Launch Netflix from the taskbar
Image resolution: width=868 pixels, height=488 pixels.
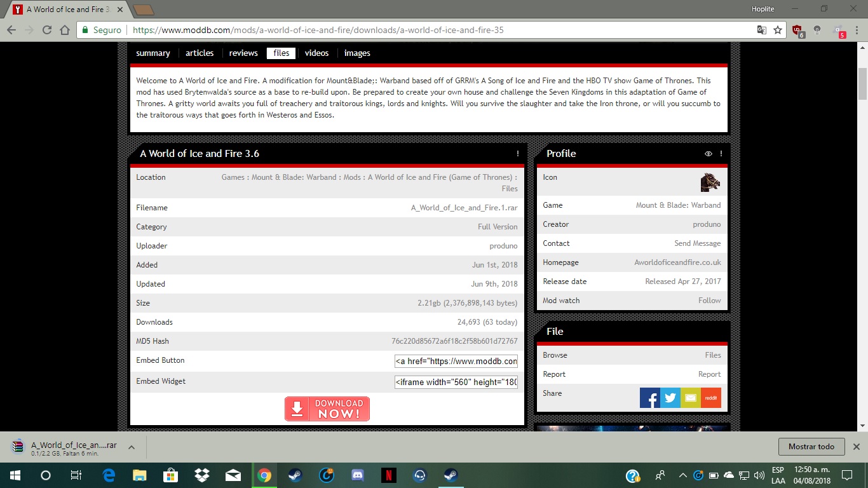(388, 475)
